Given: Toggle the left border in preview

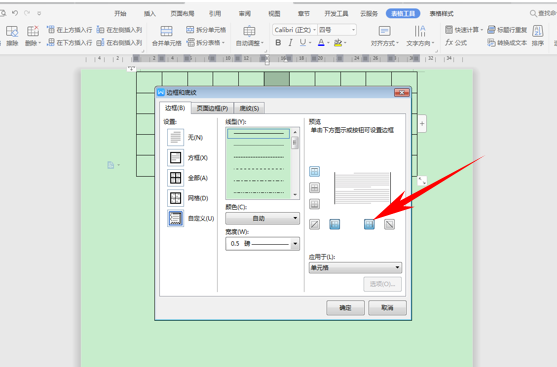Looking at the screenshot, I should click(334, 224).
